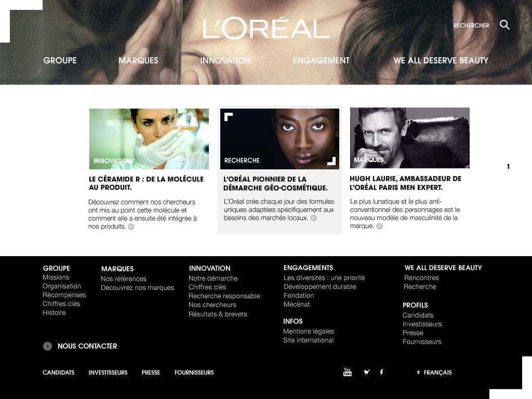The image size is (532, 399).
Task: Open the Marques main menu
Action: coord(138,60)
